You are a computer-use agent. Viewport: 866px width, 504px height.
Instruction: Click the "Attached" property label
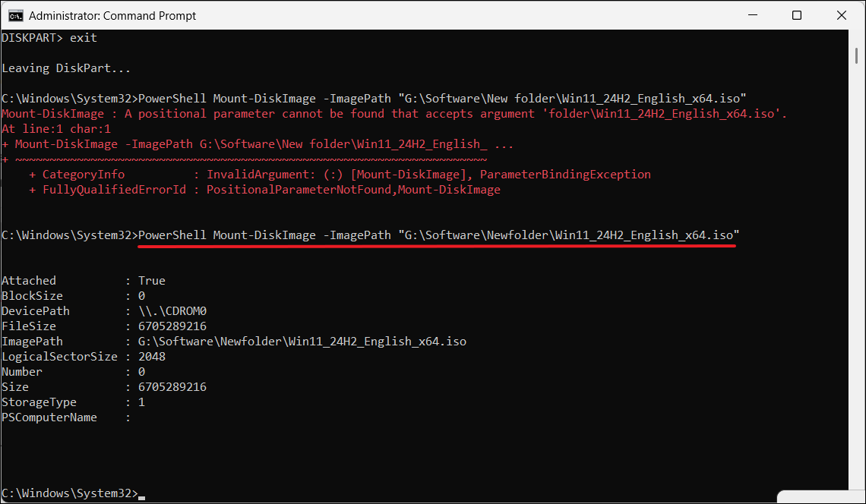coord(29,281)
